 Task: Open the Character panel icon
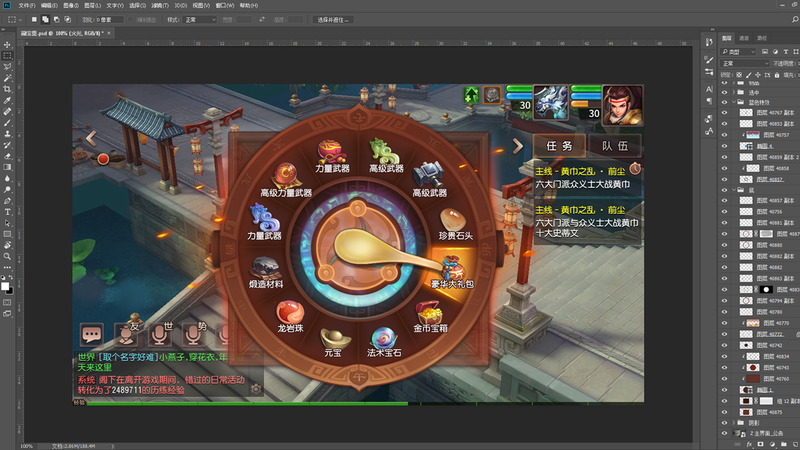click(x=709, y=89)
